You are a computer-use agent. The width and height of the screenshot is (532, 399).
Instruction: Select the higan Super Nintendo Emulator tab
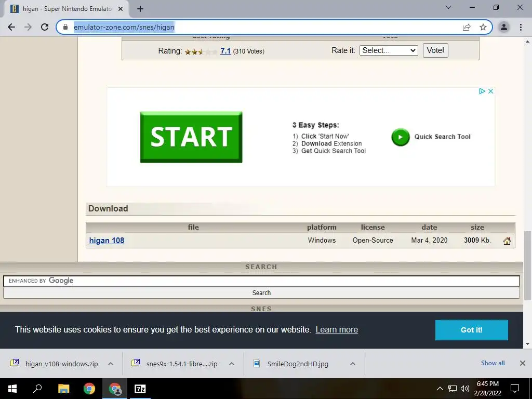[67, 9]
